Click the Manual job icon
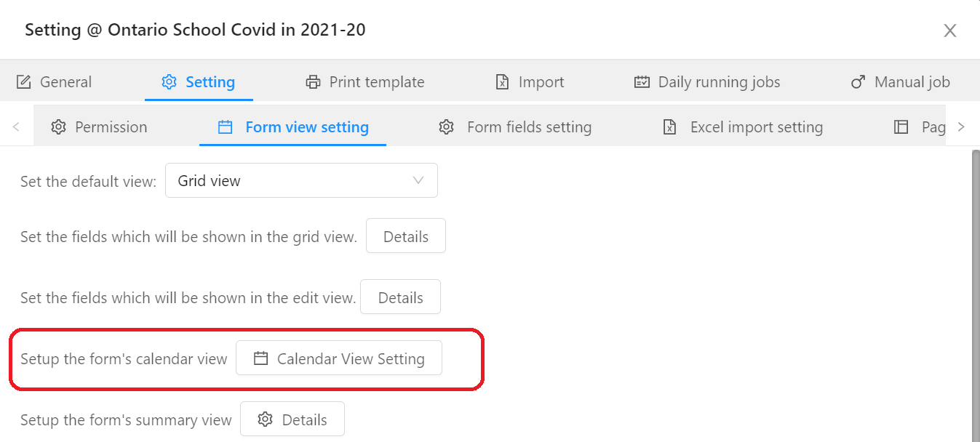This screenshot has height=442, width=980. (858, 82)
